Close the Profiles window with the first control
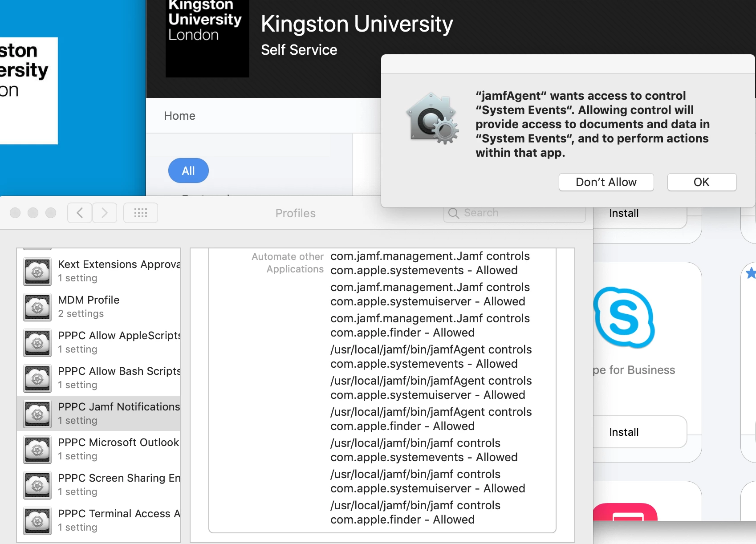 (15, 213)
